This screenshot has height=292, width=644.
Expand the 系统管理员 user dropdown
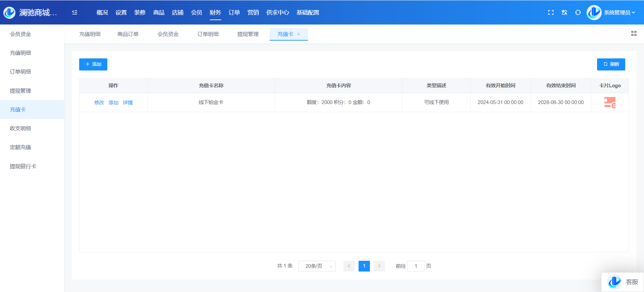click(x=619, y=12)
